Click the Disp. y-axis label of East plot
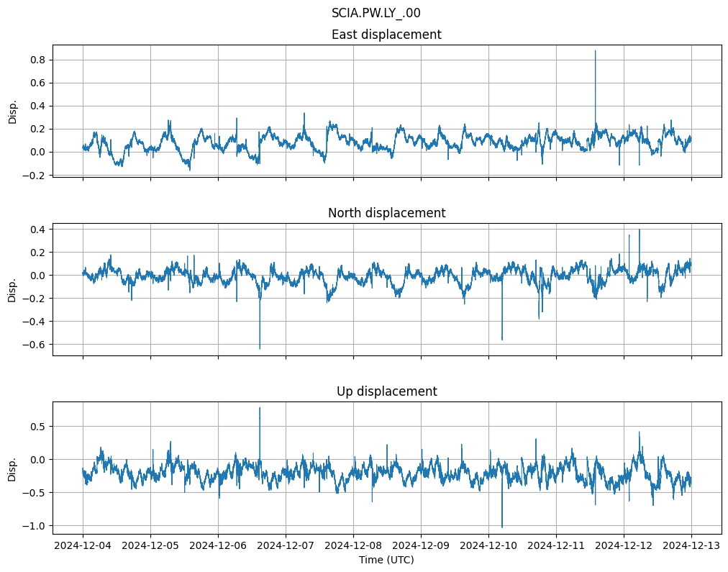Image resolution: width=728 pixels, height=572 pixels. 13,112
